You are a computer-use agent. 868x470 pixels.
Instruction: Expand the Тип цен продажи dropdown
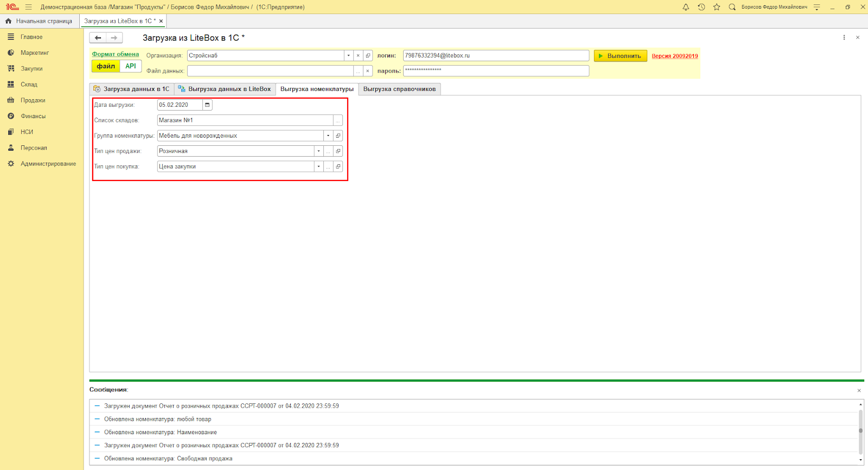[x=318, y=151]
